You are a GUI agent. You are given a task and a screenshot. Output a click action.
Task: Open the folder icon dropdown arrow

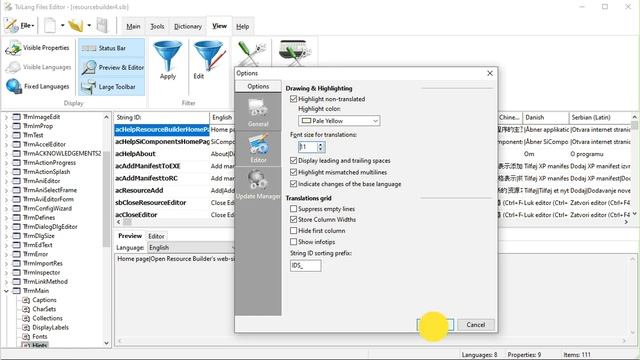pos(89,25)
